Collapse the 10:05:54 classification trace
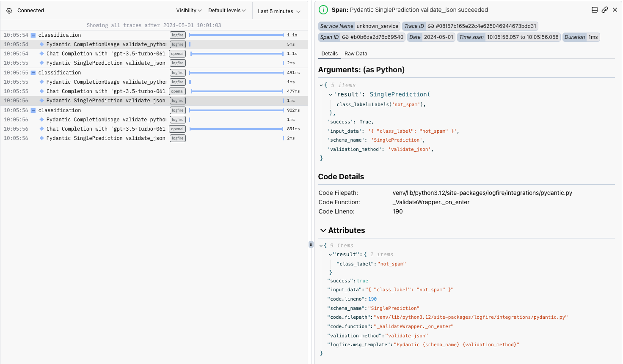623x364 pixels. click(x=33, y=35)
